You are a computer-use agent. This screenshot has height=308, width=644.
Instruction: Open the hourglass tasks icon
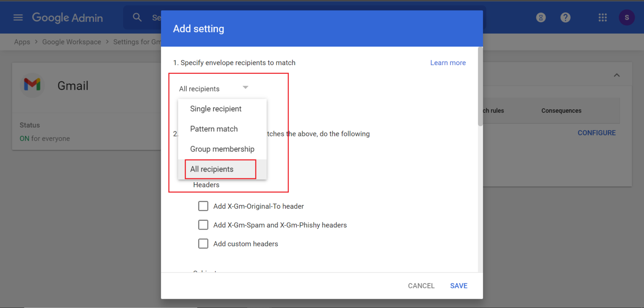tap(541, 18)
